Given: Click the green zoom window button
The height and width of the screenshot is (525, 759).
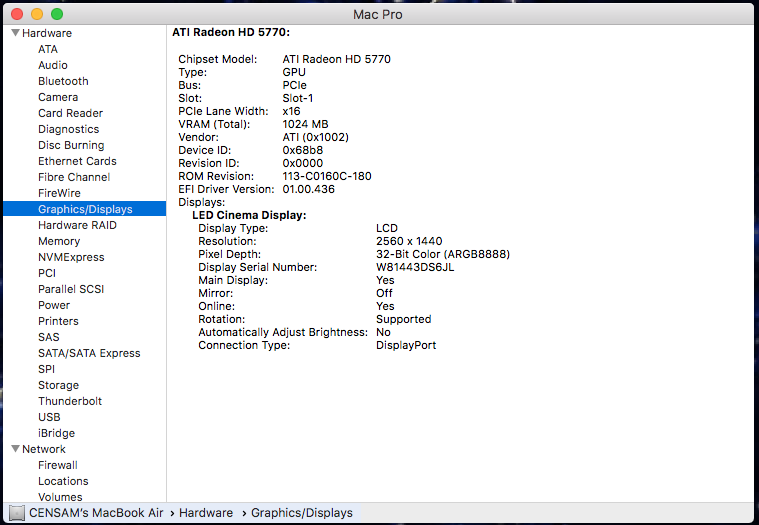Looking at the screenshot, I should [57, 14].
